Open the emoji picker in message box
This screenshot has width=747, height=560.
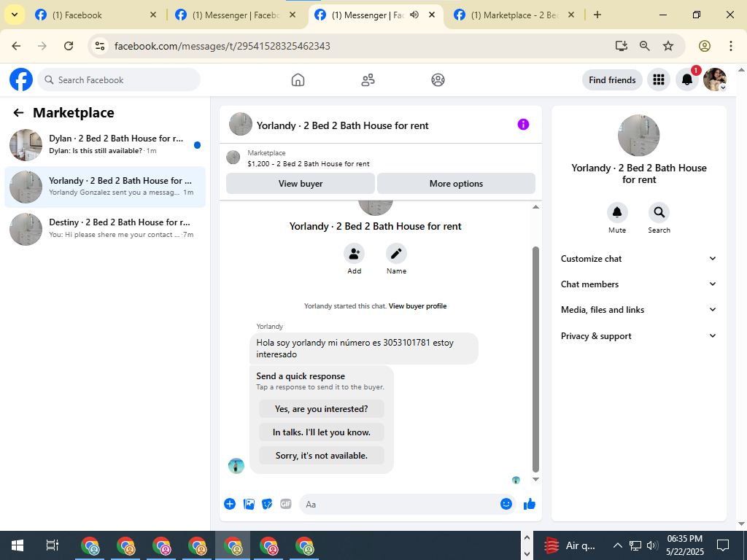506,504
